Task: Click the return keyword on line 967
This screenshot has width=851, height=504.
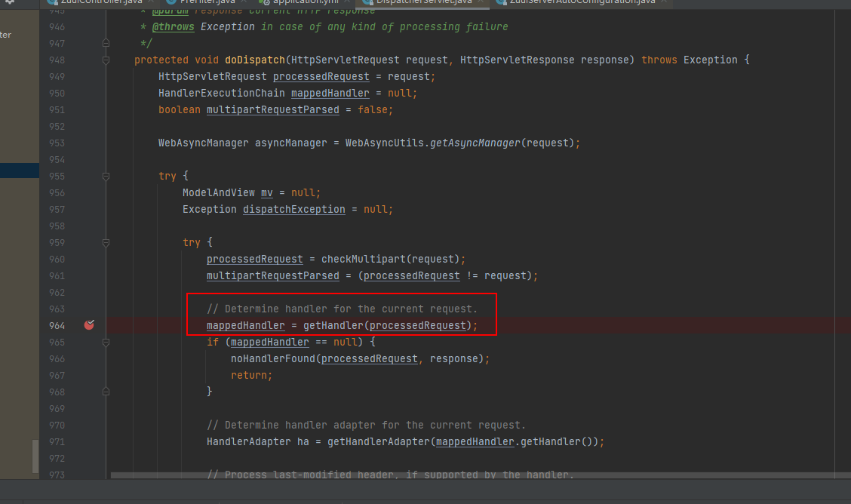Action: [248, 376]
